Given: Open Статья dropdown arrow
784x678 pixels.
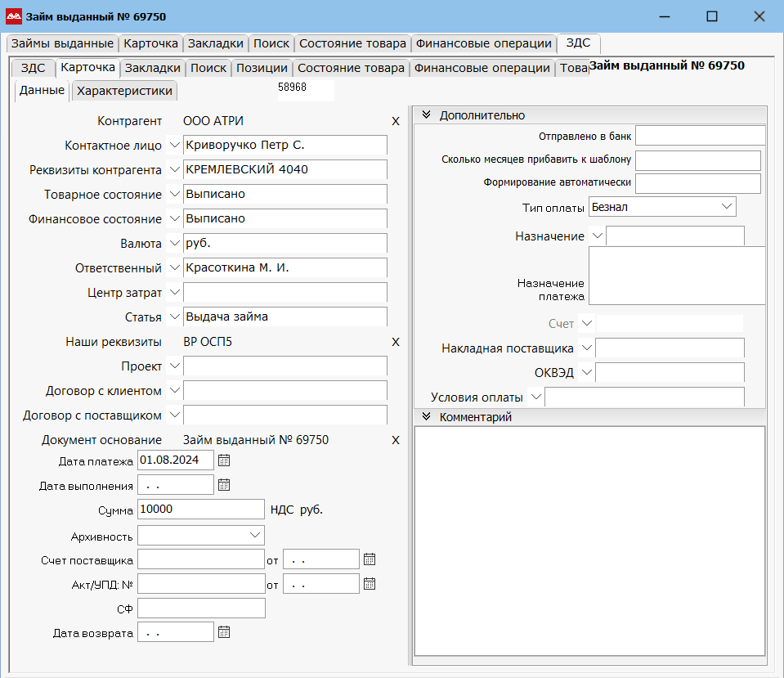Looking at the screenshot, I should click(174, 317).
